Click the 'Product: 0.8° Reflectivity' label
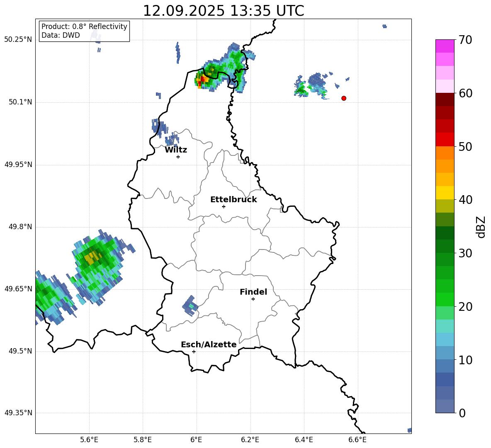This screenshot has height=448, width=491. [x=84, y=26]
